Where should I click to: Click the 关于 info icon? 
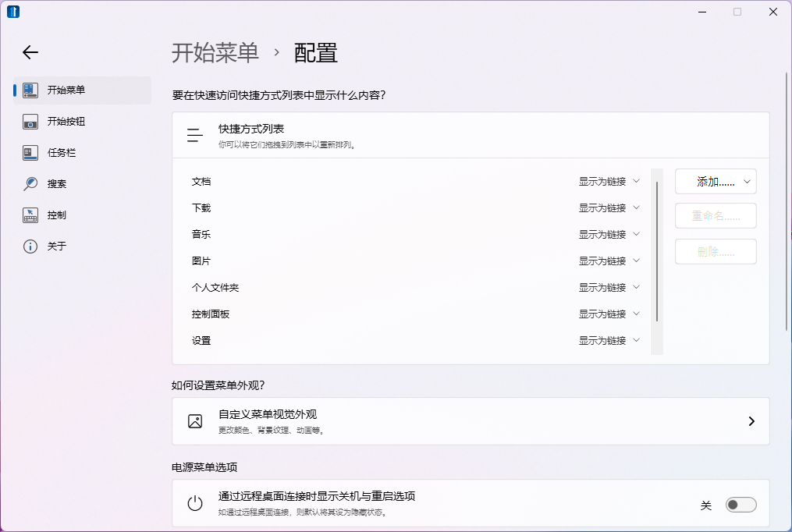pos(30,246)
